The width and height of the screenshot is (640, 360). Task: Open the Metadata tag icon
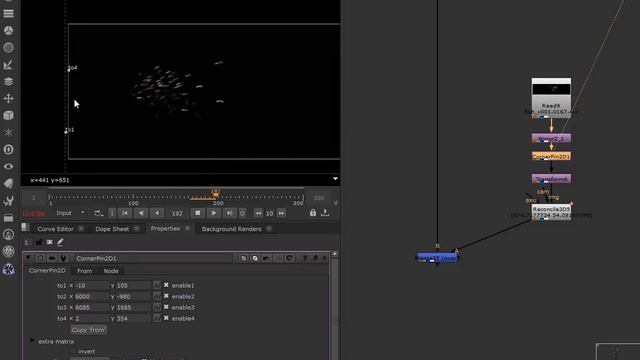click(x=8, y=183)
